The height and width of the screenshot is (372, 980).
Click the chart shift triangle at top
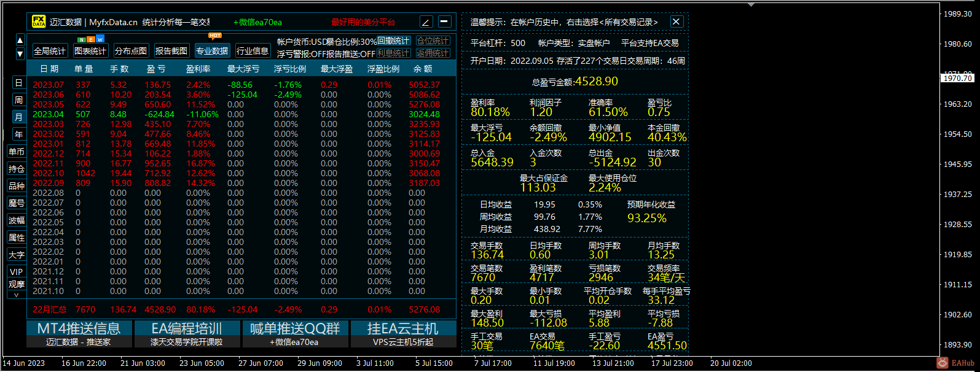751,4
